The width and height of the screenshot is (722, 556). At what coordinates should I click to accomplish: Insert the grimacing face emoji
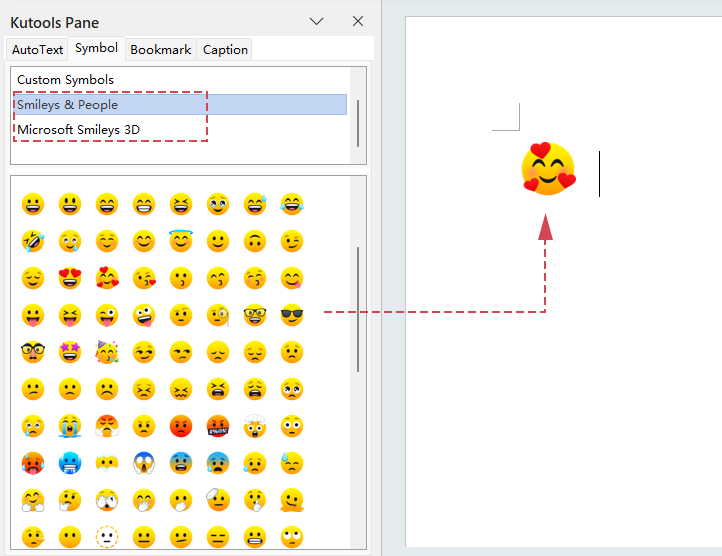pyautogui.click(x=255, y=537)
